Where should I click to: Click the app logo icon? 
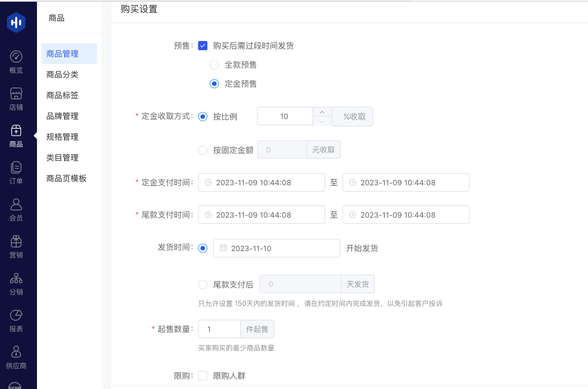[x=16, y=23]
